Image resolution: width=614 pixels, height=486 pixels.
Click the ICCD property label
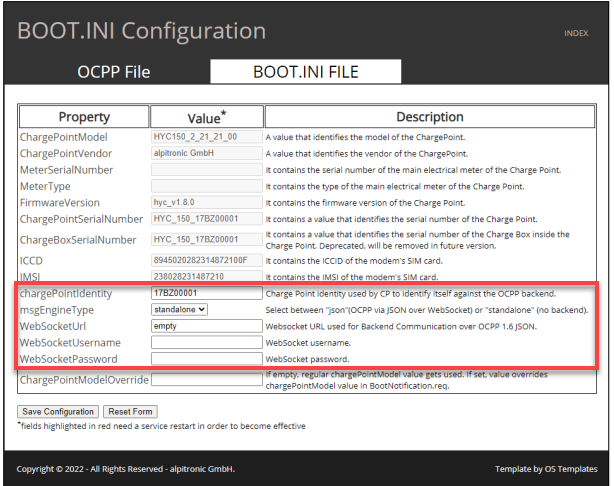(x=31, y=261)
